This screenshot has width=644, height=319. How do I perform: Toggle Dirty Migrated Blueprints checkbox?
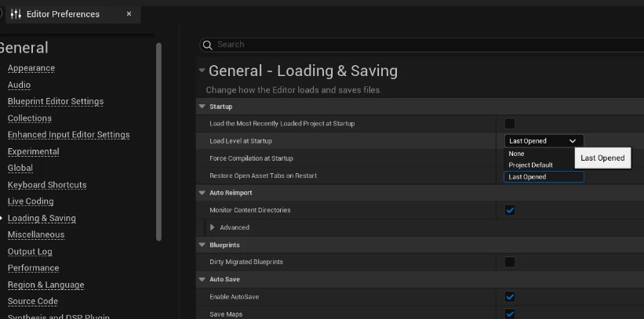pyautogui.click(x=510, y=262)
